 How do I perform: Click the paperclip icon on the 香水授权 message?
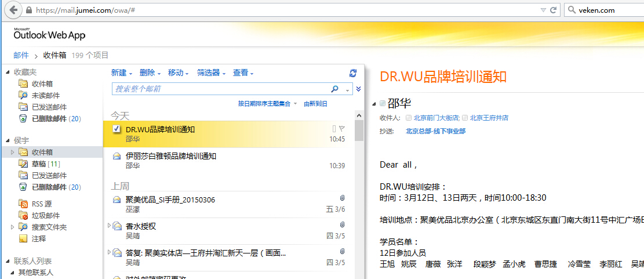tap(342, 224)
